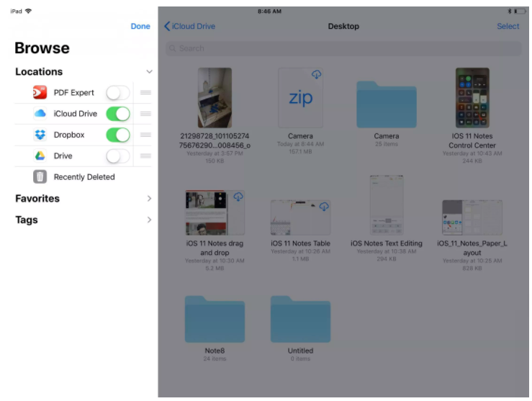Viewport: 532px width, 401px height.
Task: Turn off the Dropbox location toggle
Action: pos(118,135)
